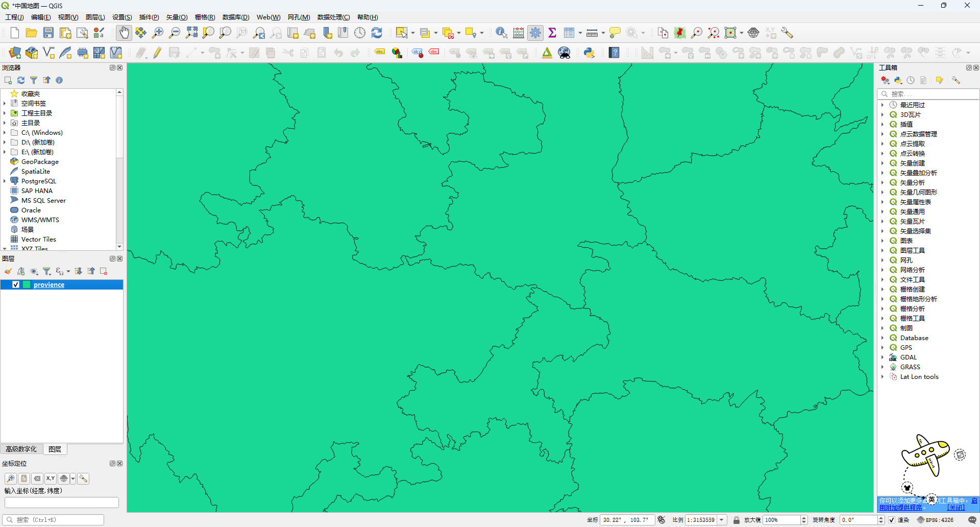Open the scale value dropdown
980x527 pixels.
click(722, 519)
